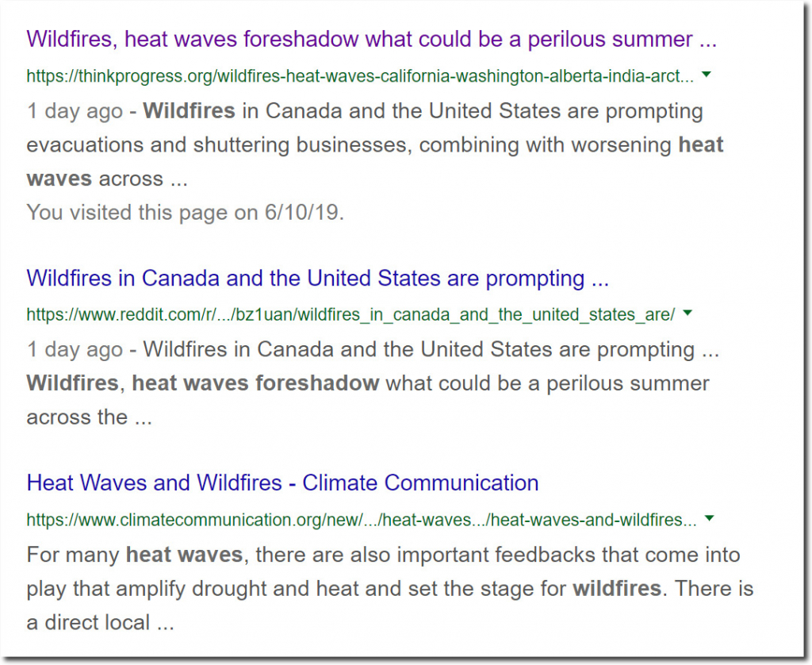This screenshot has height=665, width=812.
Task: Click bold 'heat waves' in third snippet
Action: (184, 555)
